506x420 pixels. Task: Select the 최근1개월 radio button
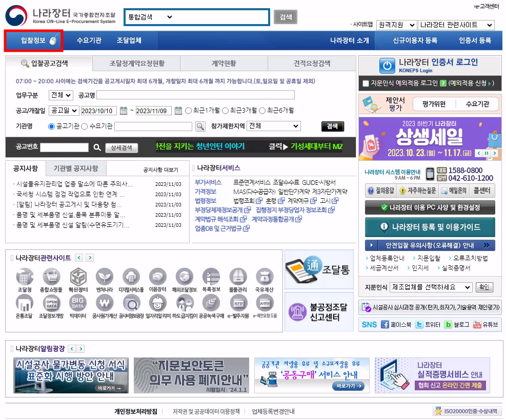click(189, 111)
